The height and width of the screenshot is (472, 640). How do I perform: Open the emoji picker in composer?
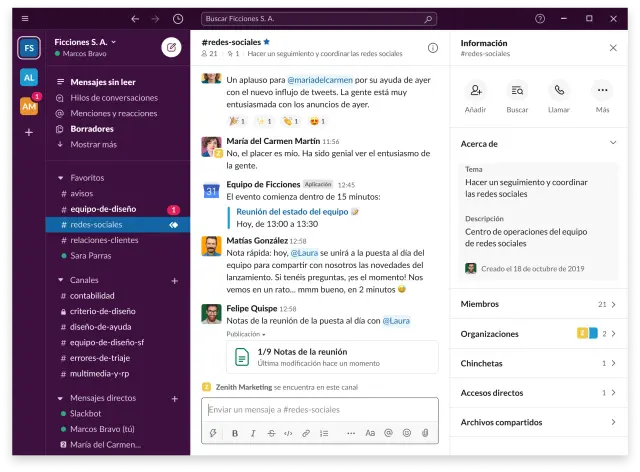[x=407, y=433]
